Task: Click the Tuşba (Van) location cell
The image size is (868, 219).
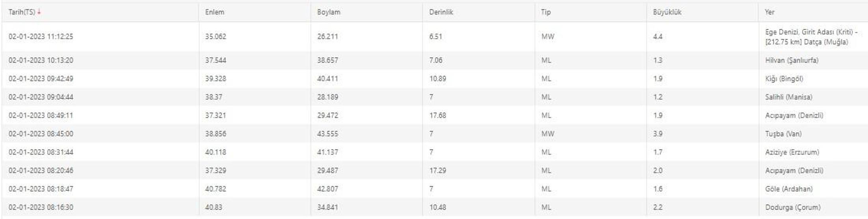Action: [x=813, y=134]
